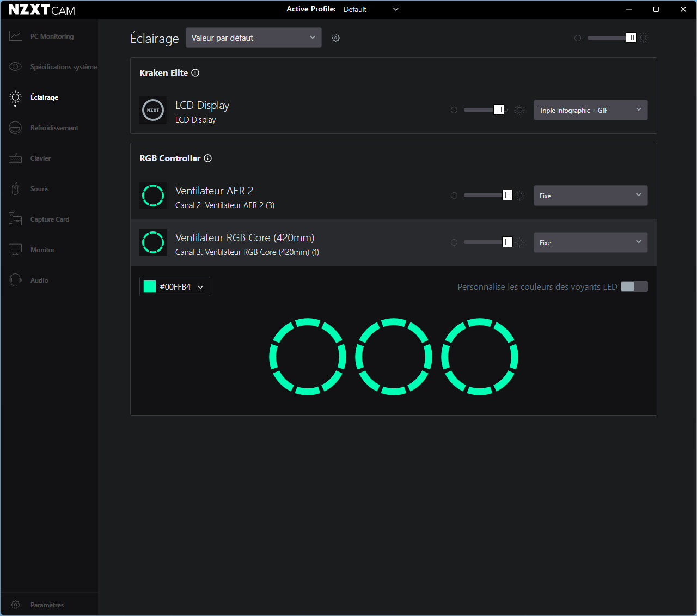Click global brightness minimum circle icon
The width and height of the screenshot is (697, 616).
point(578,38)
